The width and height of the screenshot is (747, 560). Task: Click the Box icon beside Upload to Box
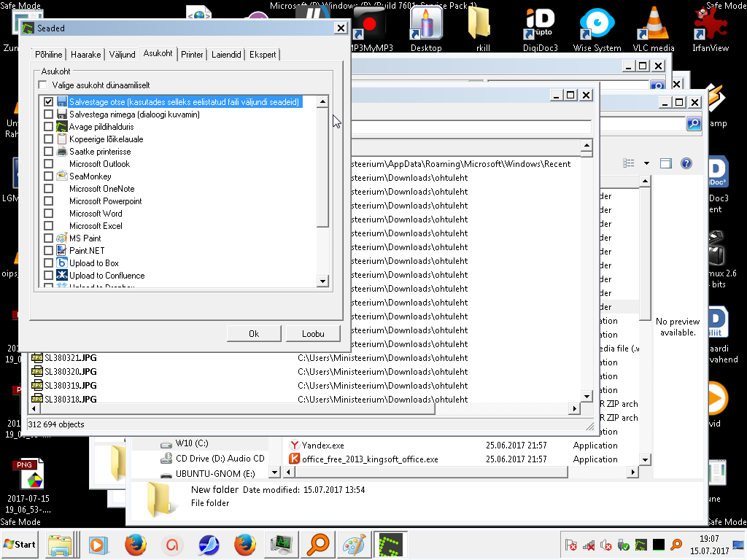tap(62, 262)
